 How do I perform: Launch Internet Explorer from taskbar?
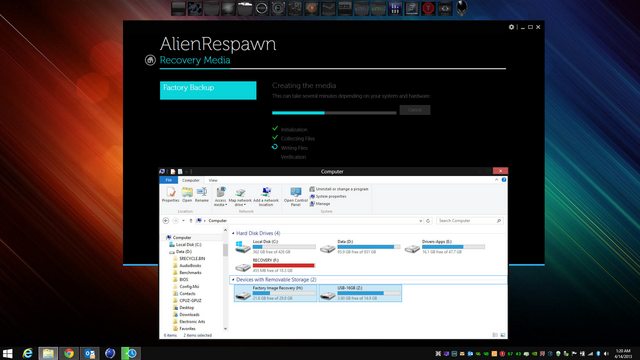click(x=27, y=353)
